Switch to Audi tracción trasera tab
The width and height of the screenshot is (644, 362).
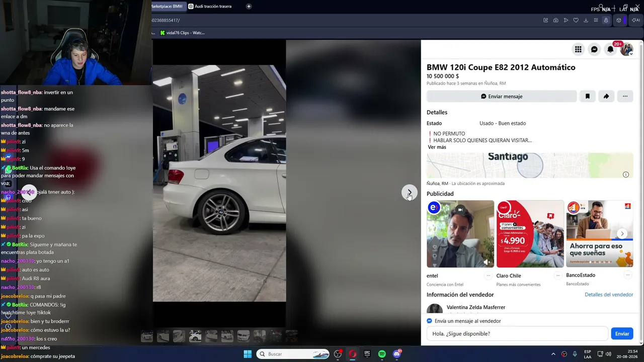(213, 7)
